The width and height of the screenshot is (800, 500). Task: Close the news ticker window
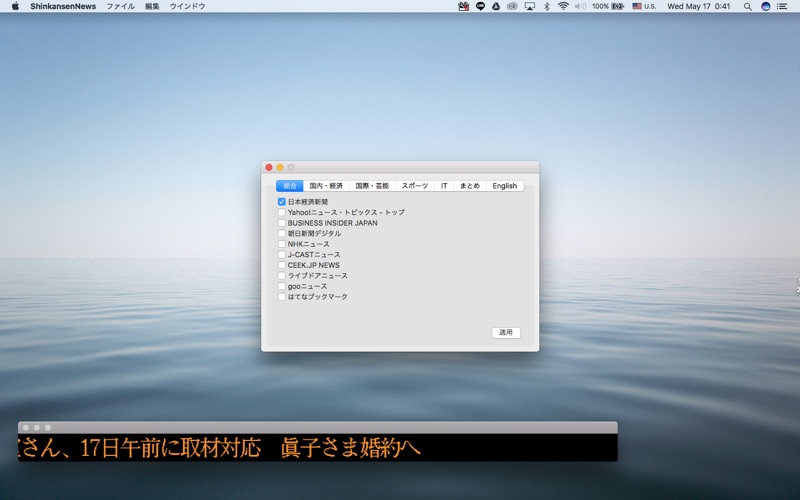(26, 428)
